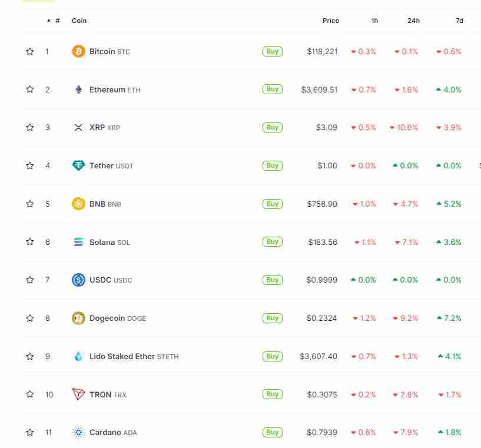This screenshot has width=481, height=448.
Task: Click the Bitcoin coin logo icon
Action: 78,52
